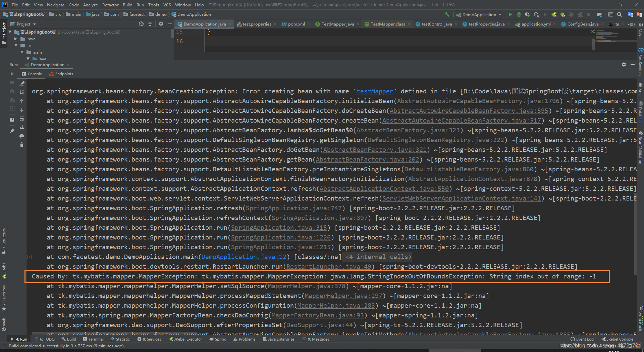Run DemoApplication with the green play icon in top toolbar
The height and width of the screenshot is (352, 644).
click(510, 14)
